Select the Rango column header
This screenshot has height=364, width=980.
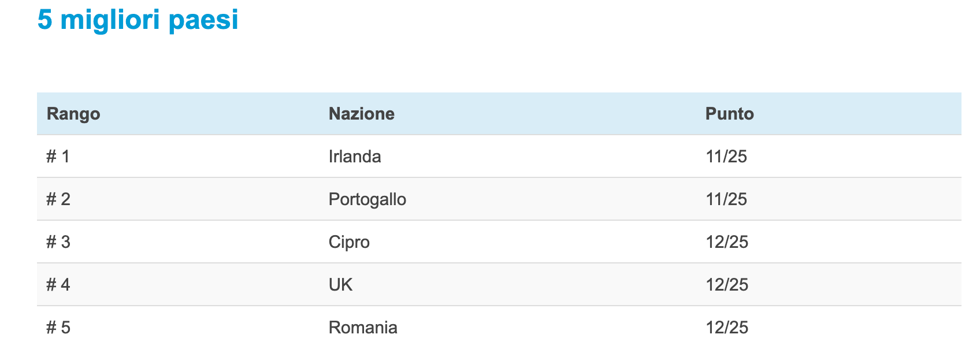(x=73, y=114)
